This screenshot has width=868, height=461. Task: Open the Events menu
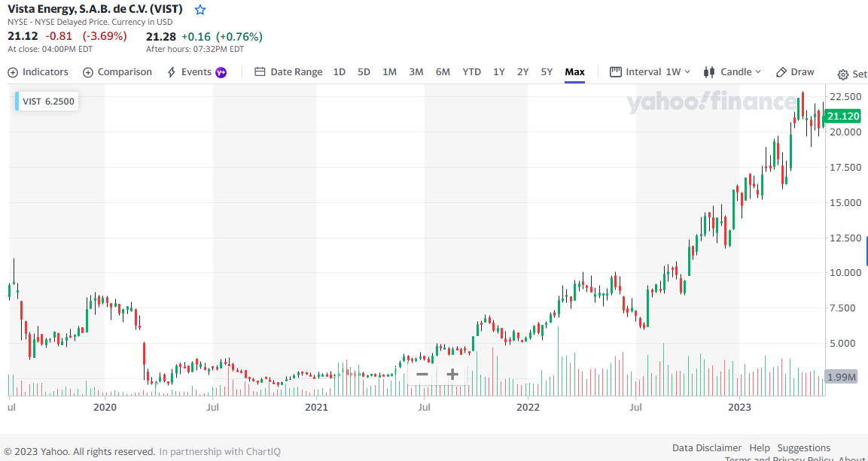pos(190,72)
